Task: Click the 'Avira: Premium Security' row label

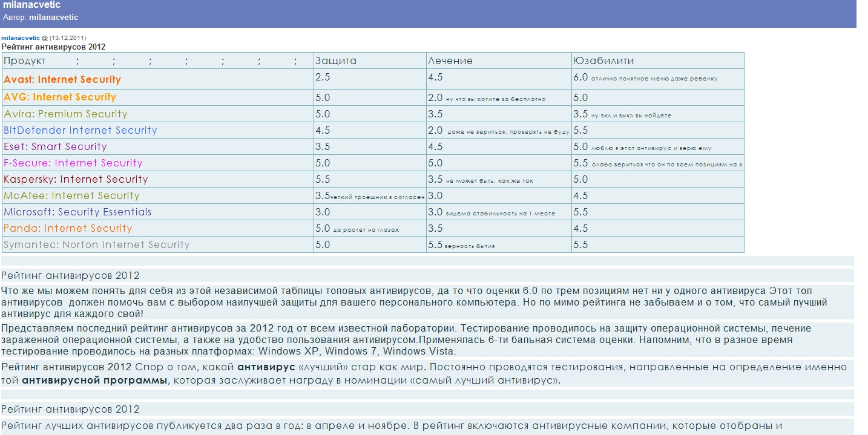Action: pos(65,114)
